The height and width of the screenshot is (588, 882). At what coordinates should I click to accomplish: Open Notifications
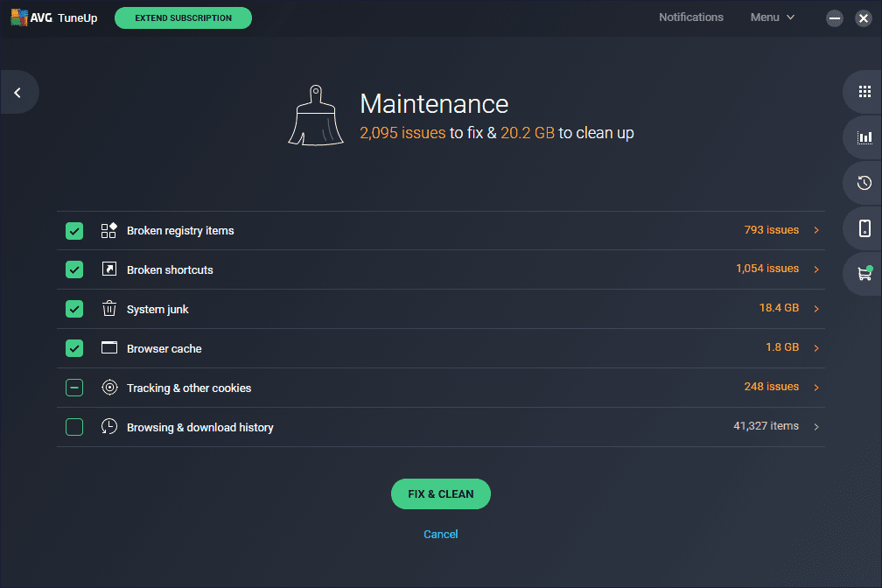tap(690, 17)
